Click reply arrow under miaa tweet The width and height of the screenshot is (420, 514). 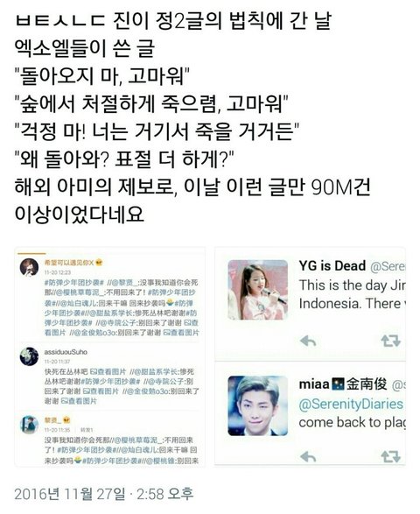[308, 456]
